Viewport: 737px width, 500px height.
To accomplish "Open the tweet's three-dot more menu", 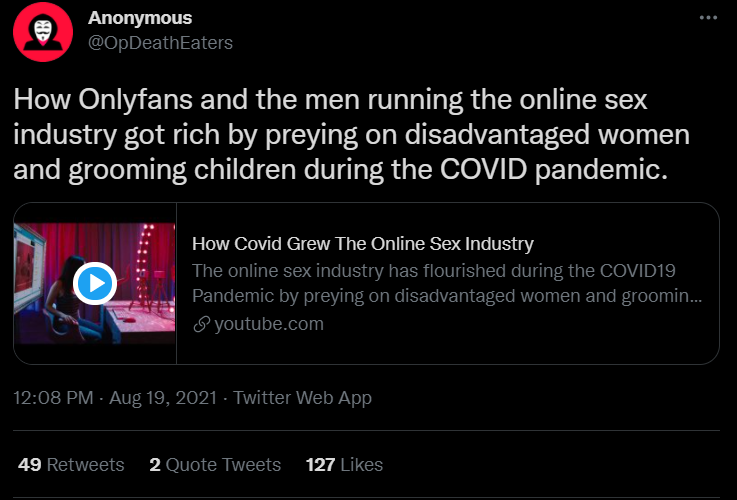I will [x=709, y=19].
